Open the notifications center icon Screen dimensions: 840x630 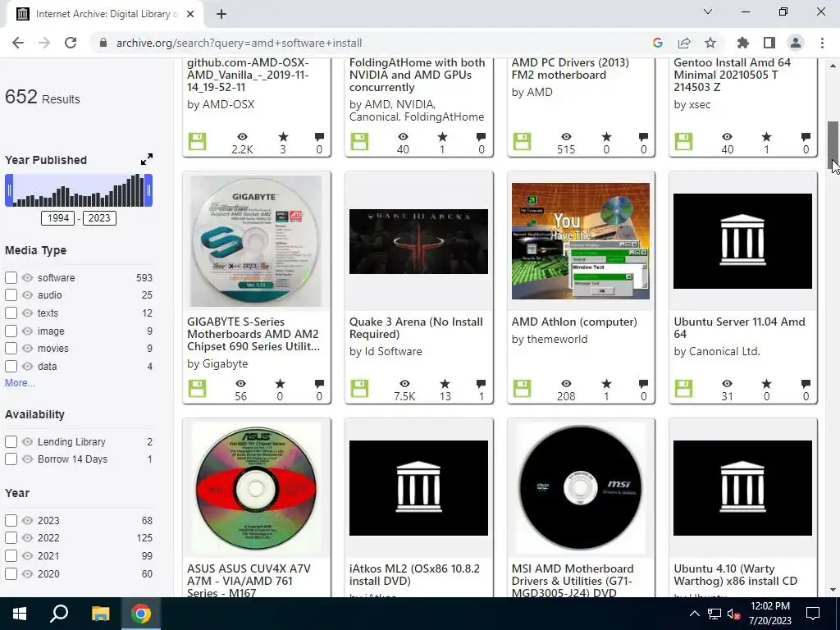(813, 614)
